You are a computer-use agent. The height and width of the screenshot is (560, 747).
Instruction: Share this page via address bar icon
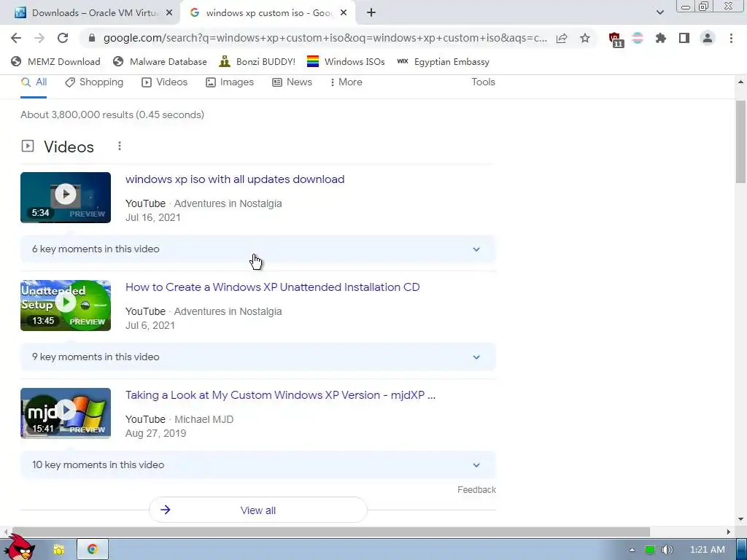tap(562, 38)
